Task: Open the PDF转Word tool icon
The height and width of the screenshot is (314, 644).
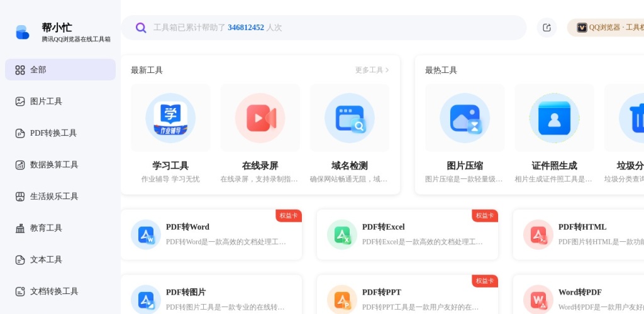Action: coord(146,235)
